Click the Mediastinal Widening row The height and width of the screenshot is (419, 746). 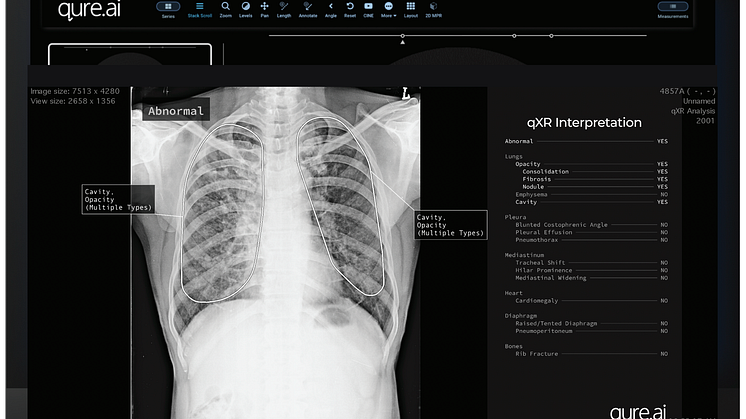click(x=591, y=278)
